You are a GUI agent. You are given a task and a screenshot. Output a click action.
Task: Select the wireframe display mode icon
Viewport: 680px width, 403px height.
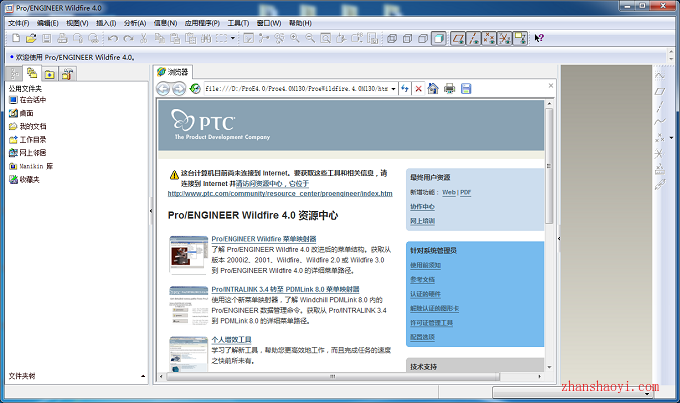[392, 38]
